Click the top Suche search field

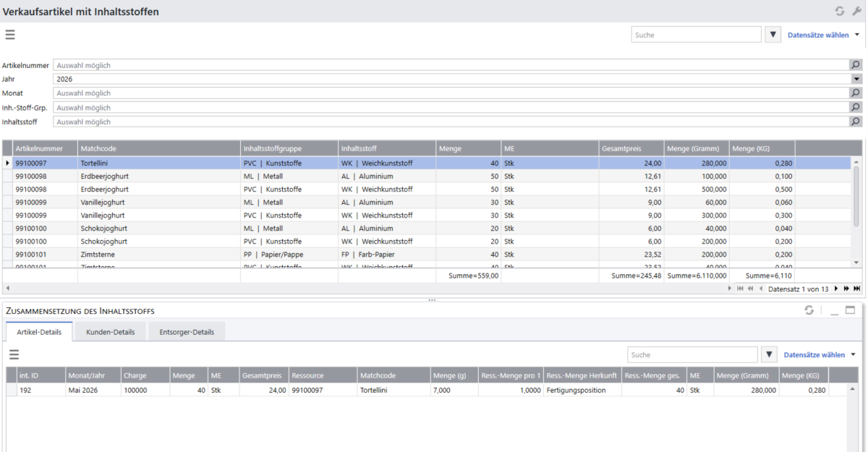point(696,35)
